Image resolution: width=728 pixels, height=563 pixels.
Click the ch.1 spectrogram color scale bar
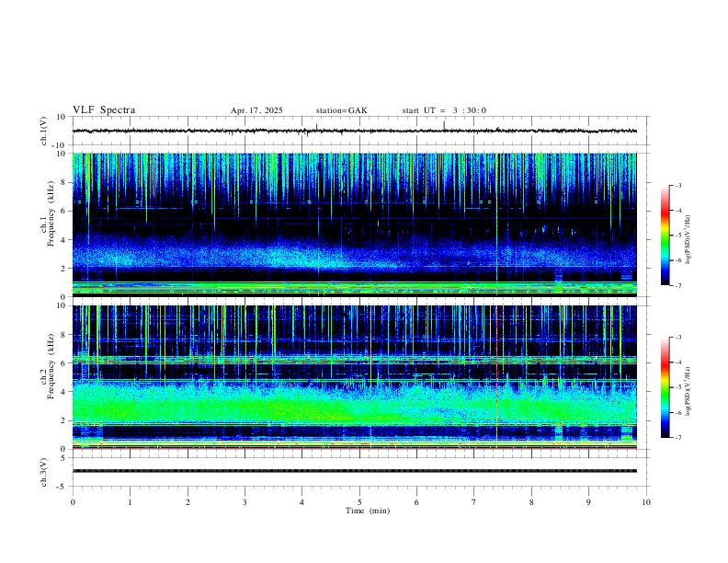[x=665, y=236]
